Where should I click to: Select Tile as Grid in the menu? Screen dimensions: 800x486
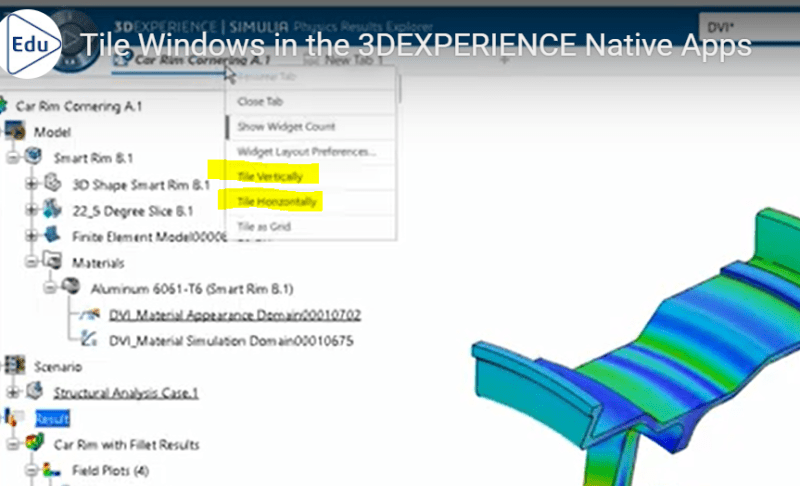tap(311, 226)
